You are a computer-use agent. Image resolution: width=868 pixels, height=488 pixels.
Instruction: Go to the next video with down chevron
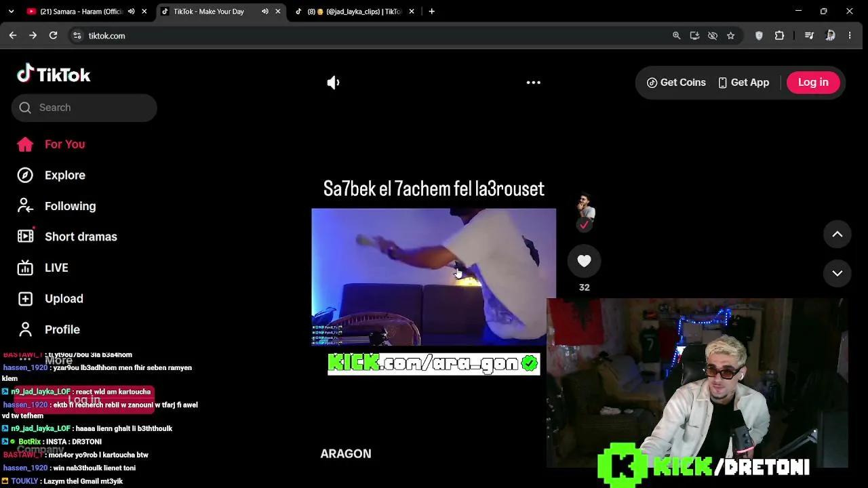pos(837,273)
